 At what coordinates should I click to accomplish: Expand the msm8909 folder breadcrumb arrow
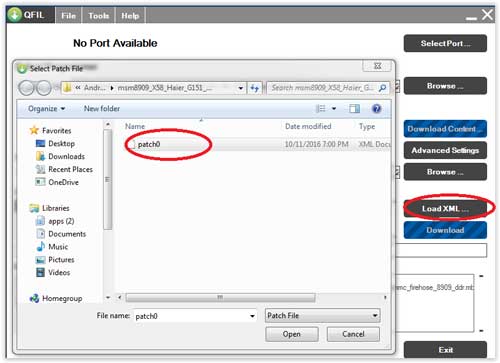tap(112, 88)
